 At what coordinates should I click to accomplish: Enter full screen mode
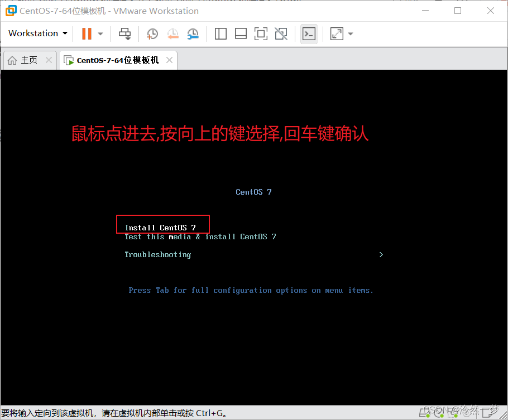pos(261,33)
